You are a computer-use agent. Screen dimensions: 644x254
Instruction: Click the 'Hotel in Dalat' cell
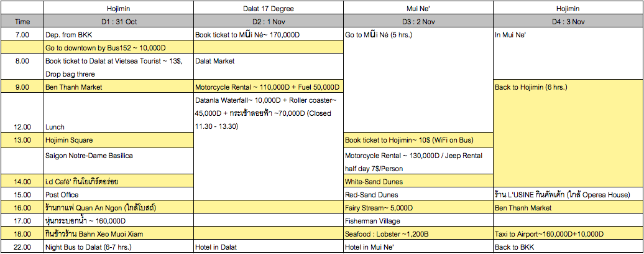pos(268,247)
